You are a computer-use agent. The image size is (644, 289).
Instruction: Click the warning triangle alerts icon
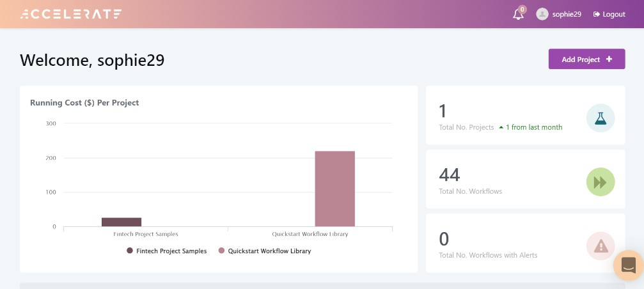600,246
